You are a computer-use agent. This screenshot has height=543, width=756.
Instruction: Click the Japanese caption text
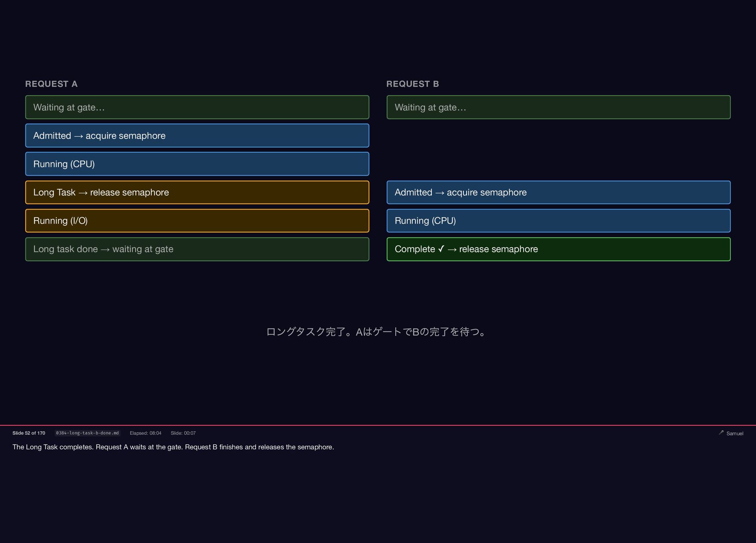[377, 332]
